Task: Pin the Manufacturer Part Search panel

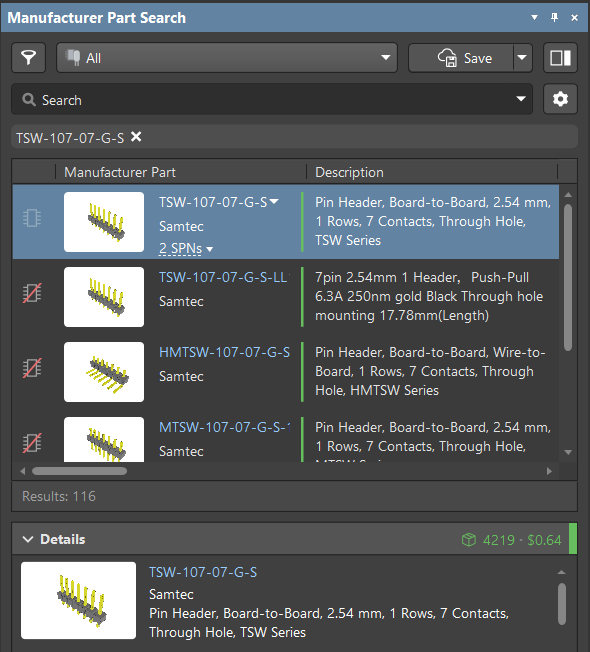Action: [554, 17]
